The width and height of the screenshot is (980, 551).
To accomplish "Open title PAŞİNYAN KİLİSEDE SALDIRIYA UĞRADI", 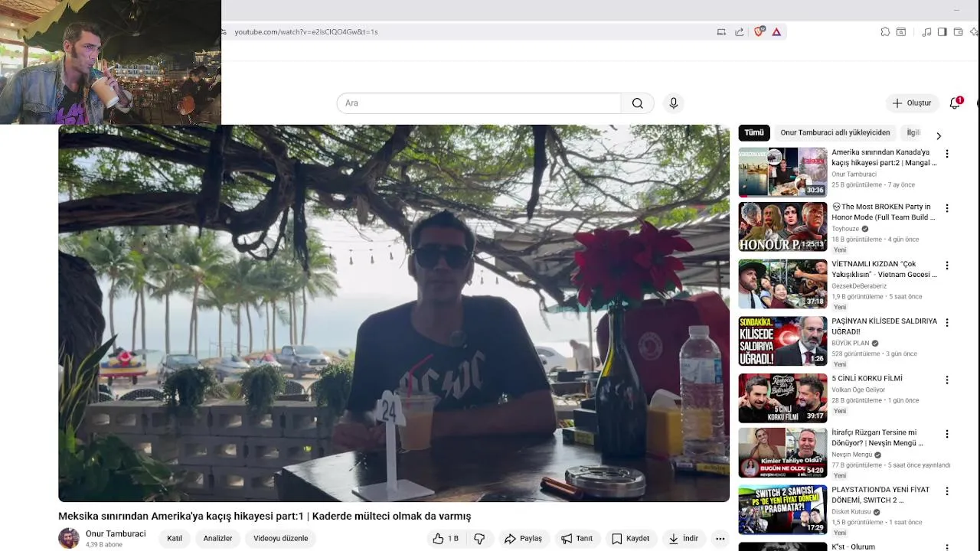I will click(884, 327).
